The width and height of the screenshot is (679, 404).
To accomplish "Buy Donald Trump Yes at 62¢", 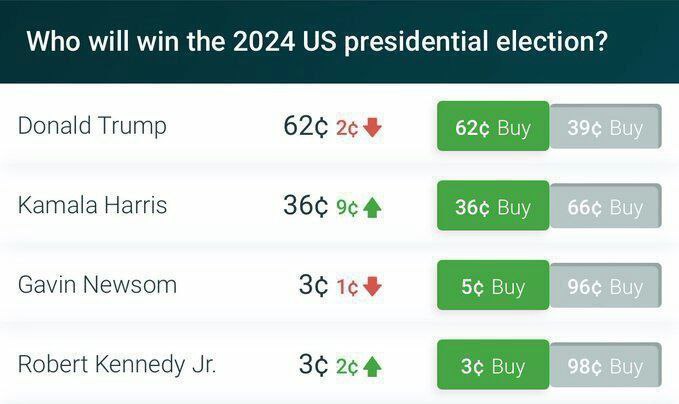I will tap(493, 126).
